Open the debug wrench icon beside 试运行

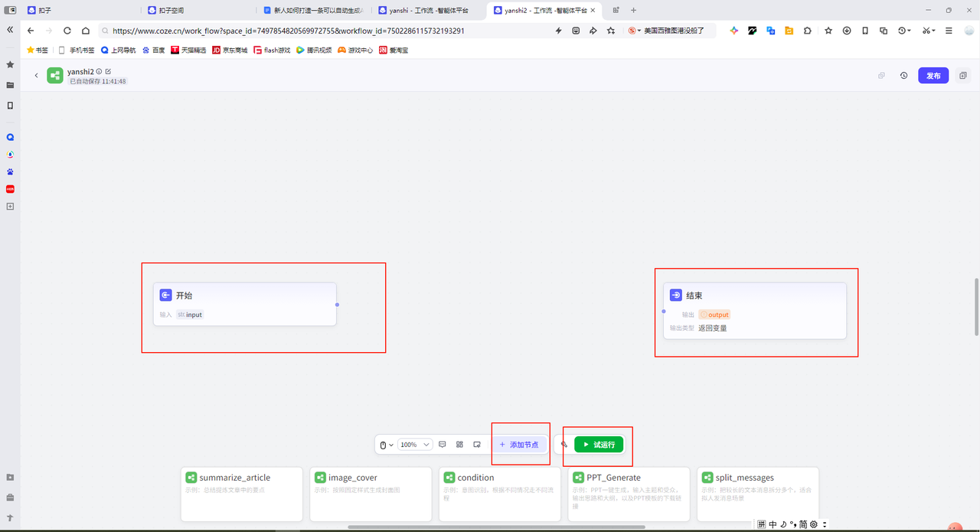coord(564,444)
